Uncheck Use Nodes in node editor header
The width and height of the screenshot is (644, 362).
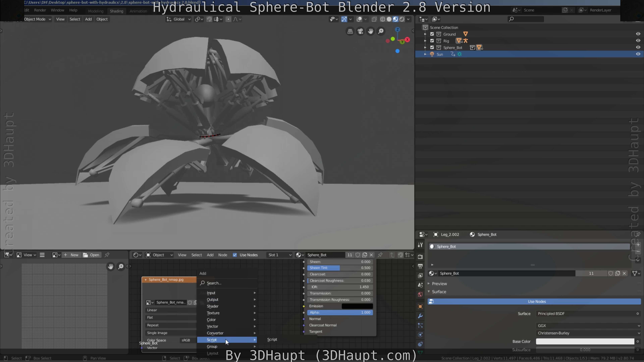235,255
